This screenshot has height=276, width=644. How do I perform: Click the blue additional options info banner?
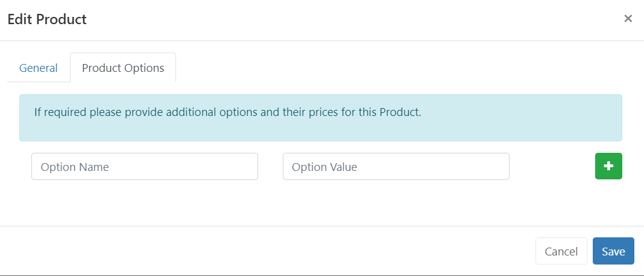[x=321, y=118]
